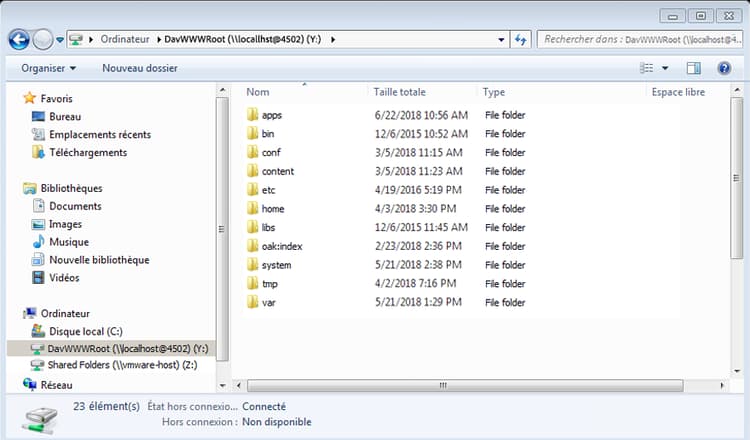Click the sidebar scrollbar down arrow
Screen dimensions: 750x440
pos(222,385)
